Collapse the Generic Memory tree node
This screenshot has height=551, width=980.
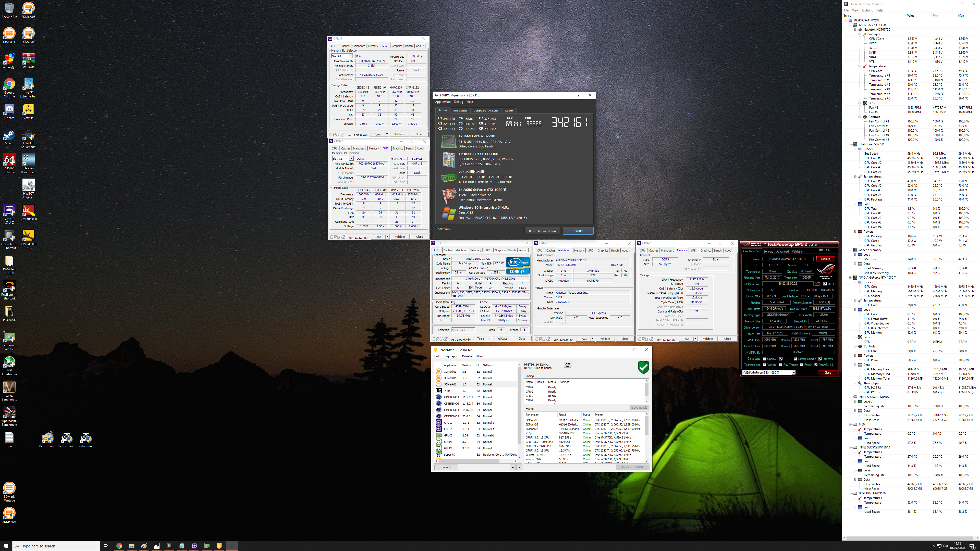click(x=850, y=250)
